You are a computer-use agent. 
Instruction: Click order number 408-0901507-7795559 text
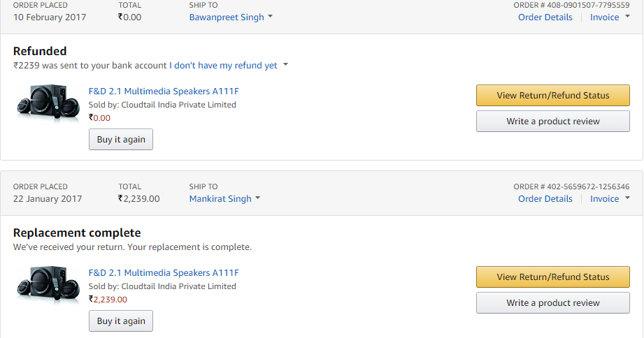pos(571,6)
